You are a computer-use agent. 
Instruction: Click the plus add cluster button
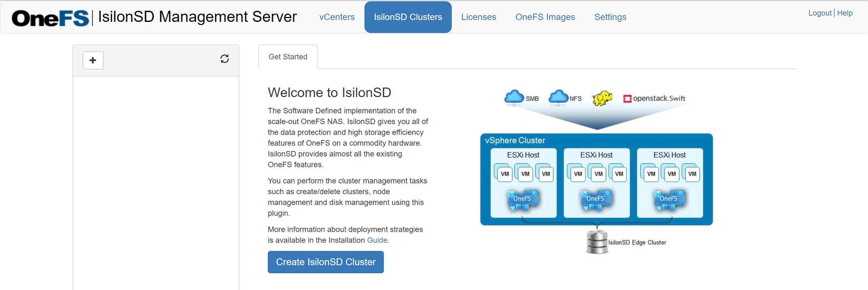pos(93,60)
